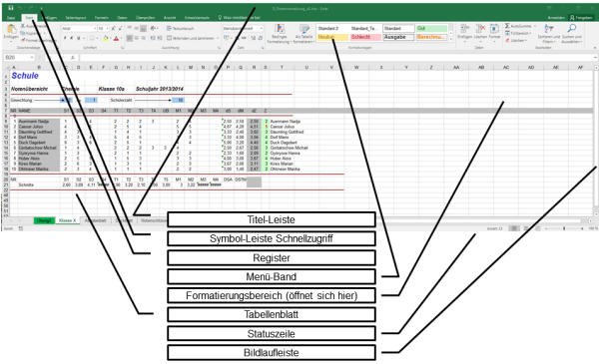This screenshot has height=364, width=599.
Task: Switch to the Formeln ribbon tab
Action: pyautogui.click(x=102, y=18)
